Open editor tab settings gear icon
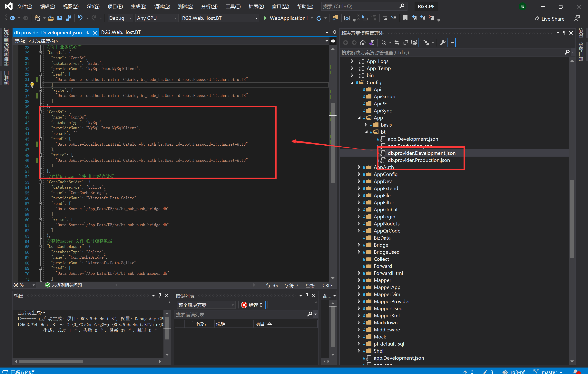 pyautogui.click(x=334, y=32)
